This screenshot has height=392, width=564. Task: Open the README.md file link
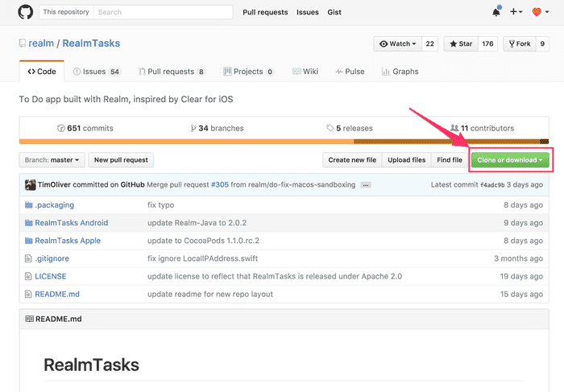tap(56, 294)
